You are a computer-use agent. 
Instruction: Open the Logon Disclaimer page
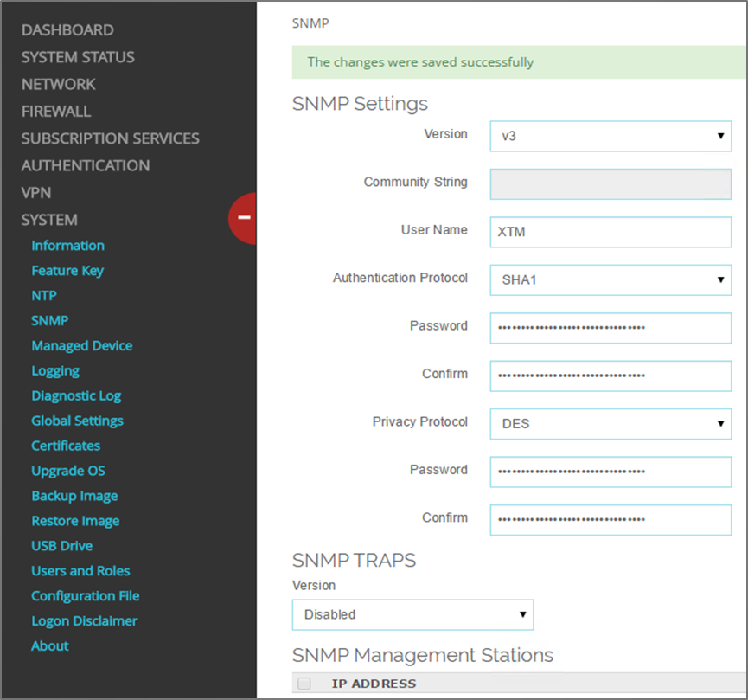pos(84,621)
